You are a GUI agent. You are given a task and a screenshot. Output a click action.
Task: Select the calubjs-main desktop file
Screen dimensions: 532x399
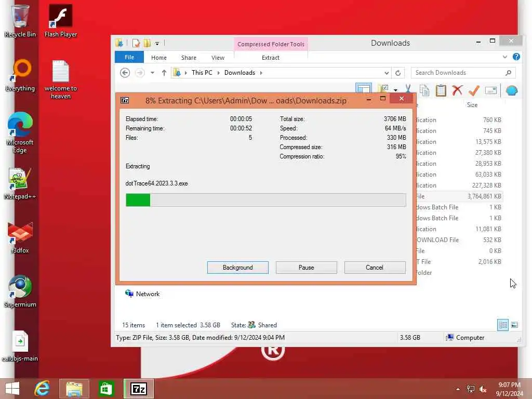tap(20, 345)
